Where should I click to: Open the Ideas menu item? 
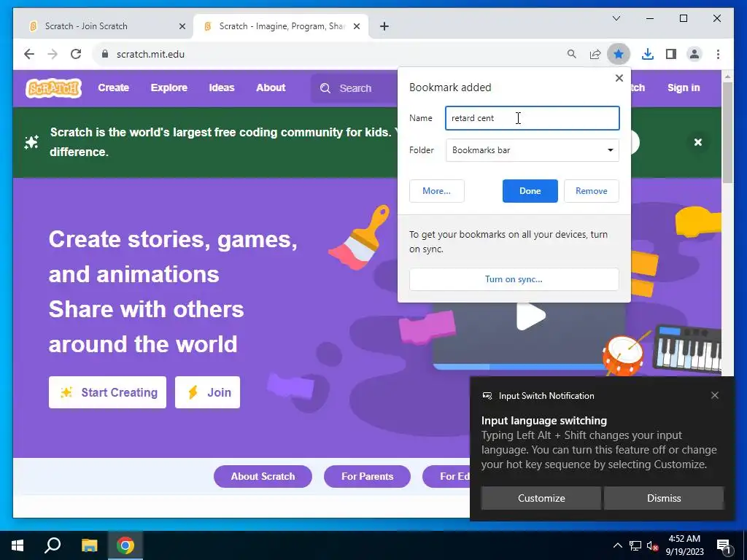coord(222,87)
